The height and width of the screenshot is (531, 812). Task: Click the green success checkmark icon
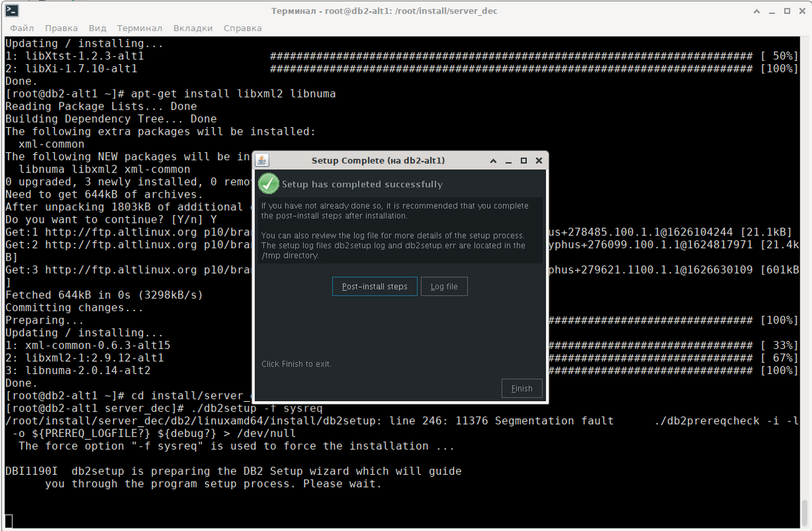click(x=269, y=183)
